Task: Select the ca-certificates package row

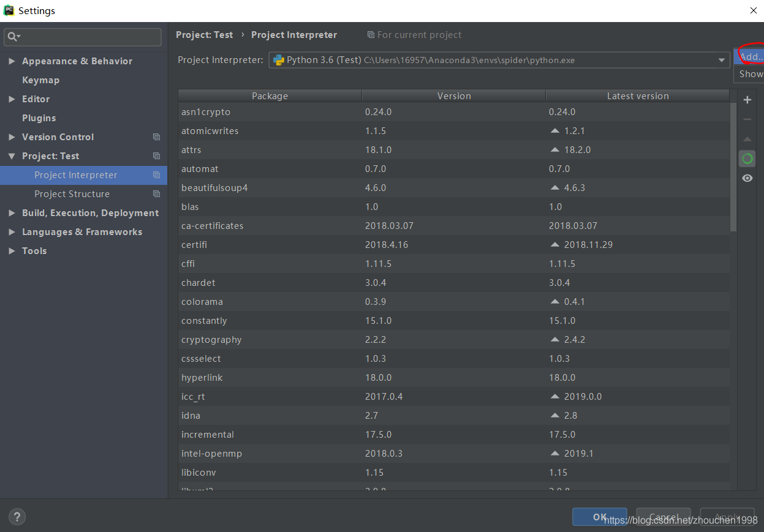Action: coord(453,226)
